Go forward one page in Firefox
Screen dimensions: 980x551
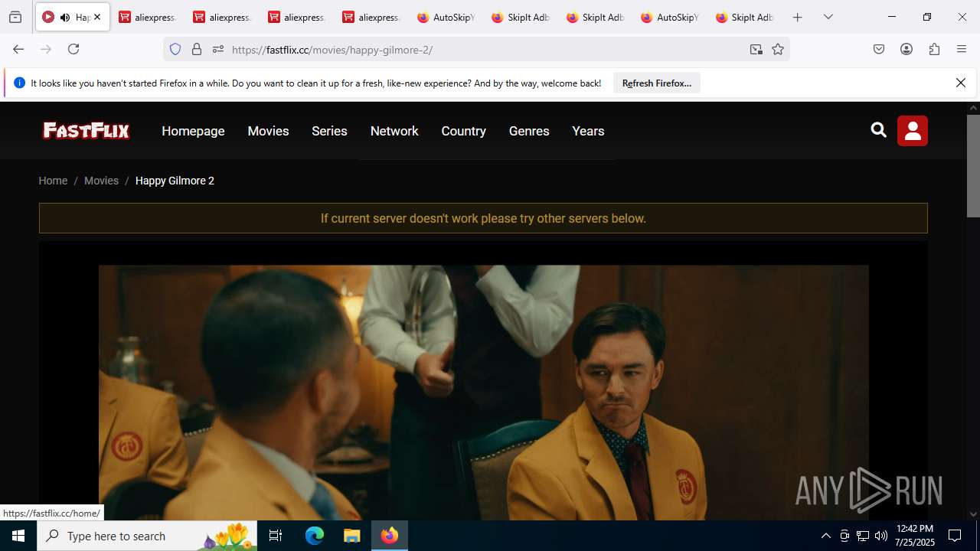(x=46, y=49)
